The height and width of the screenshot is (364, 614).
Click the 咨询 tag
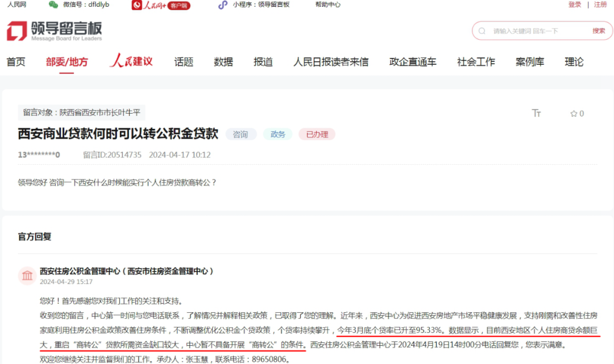(x=240, y=134)
